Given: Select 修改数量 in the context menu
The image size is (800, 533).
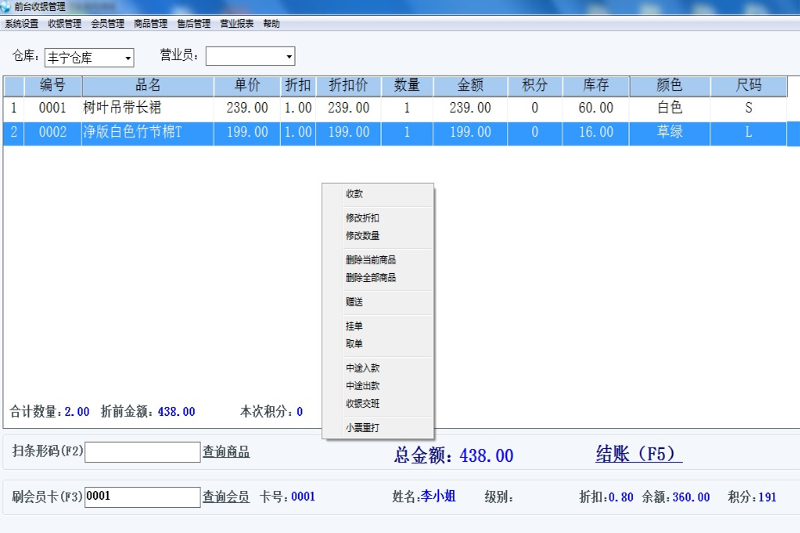Looking at the screenshot, I should coord(362,236).
